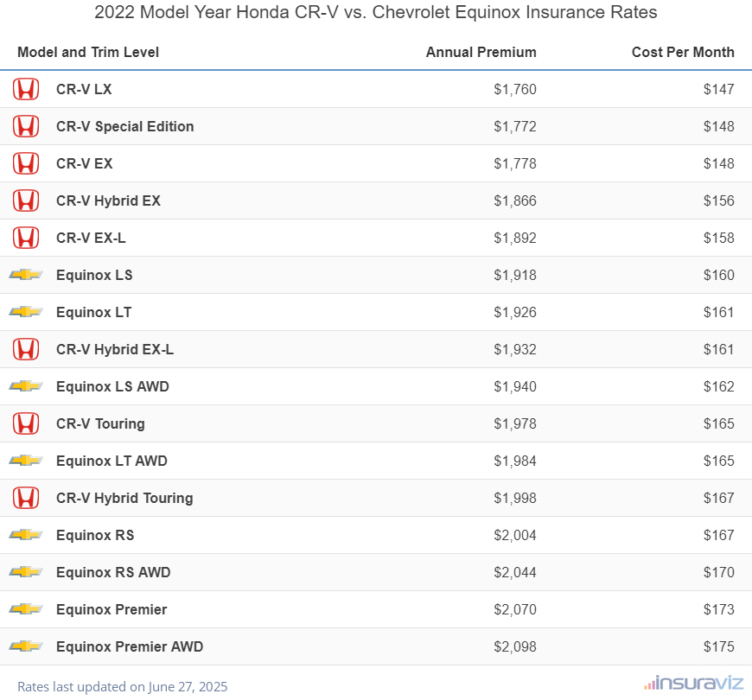Click the $2,098 annual premium value

[x=515, y=646]
